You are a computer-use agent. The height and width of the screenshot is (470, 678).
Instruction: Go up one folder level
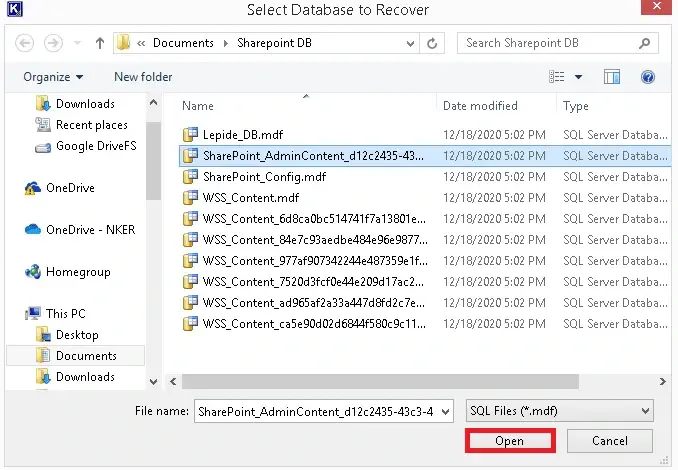100,43
